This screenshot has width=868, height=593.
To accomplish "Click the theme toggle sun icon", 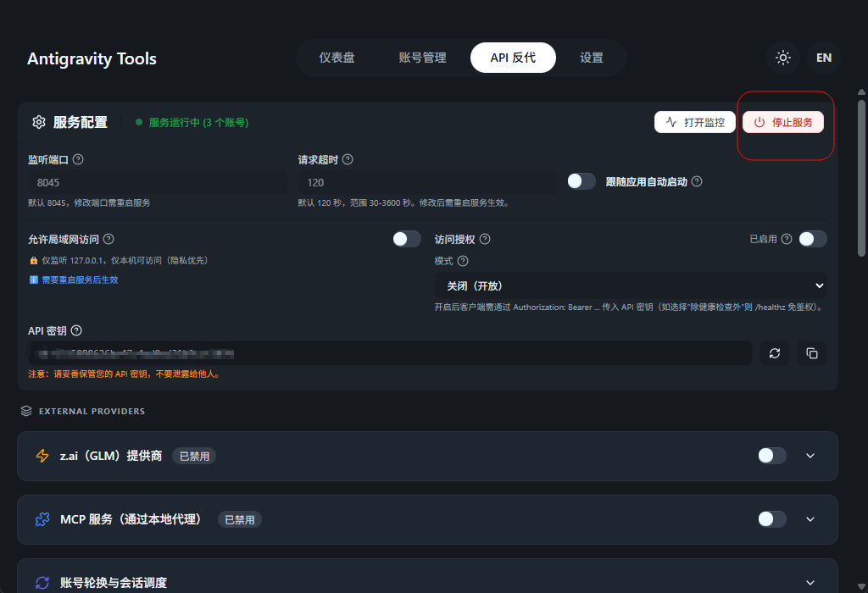I will (782, 58).
